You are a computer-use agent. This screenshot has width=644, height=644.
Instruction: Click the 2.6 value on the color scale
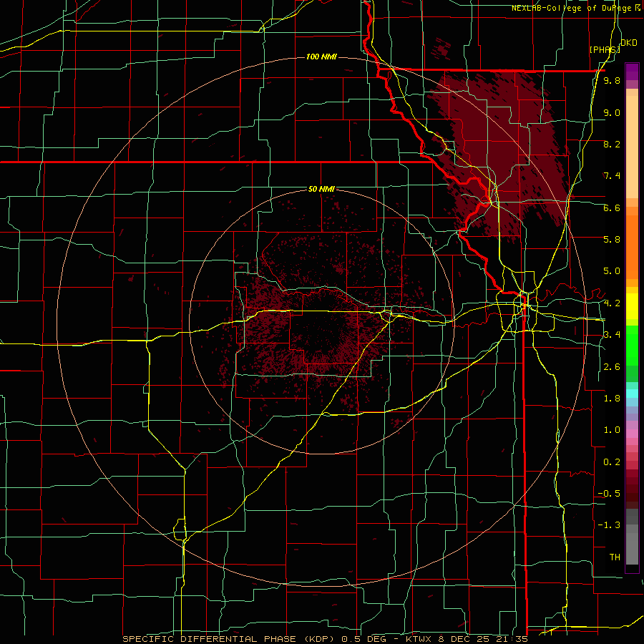click(x=612, y=367)
